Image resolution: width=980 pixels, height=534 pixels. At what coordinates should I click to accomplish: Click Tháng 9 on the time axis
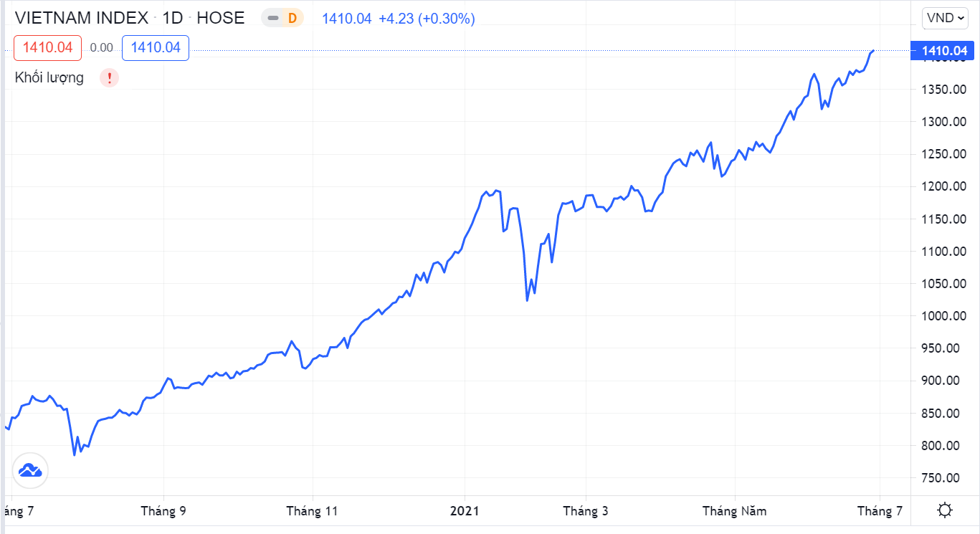pos(163,511)
